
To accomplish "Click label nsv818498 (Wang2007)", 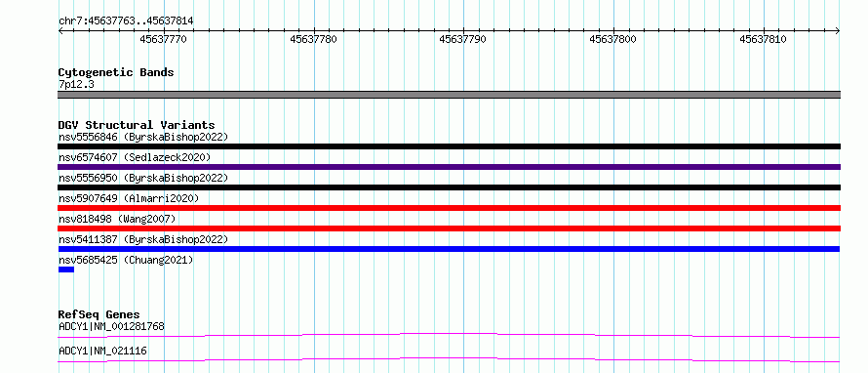I will [117, 219].
